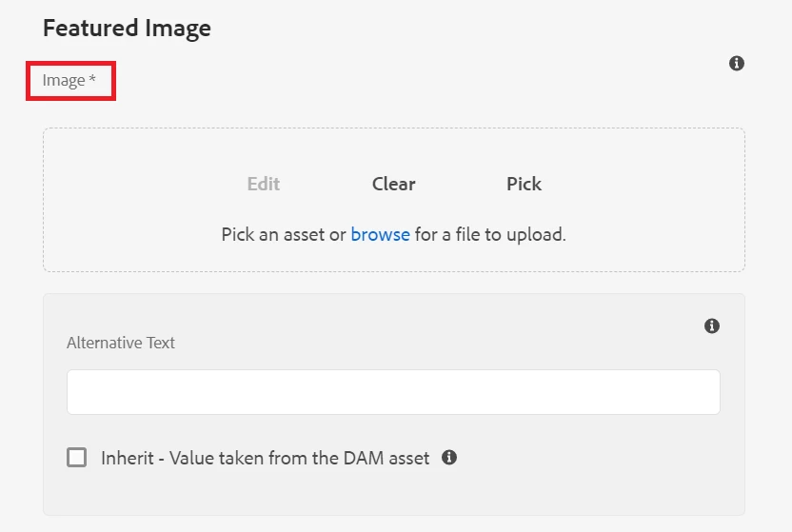Click the Featured Image heading
This screenshot has width=792, height=532.
[x=127, y=29]
